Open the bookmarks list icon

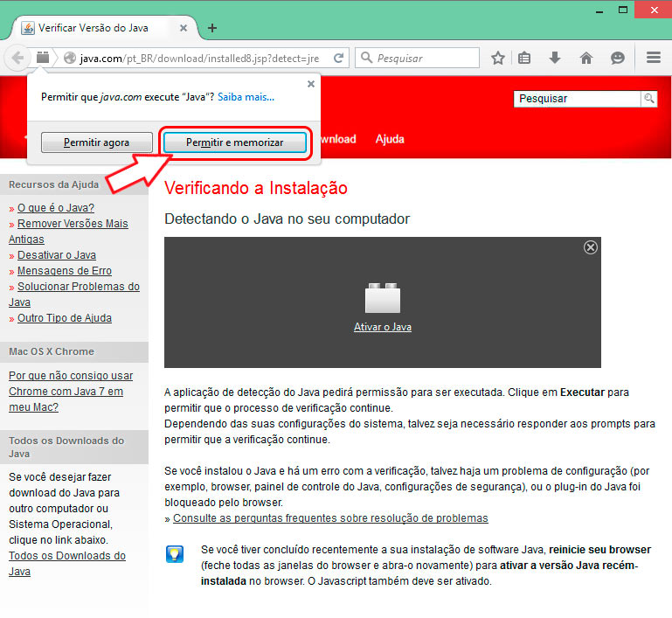524,58
